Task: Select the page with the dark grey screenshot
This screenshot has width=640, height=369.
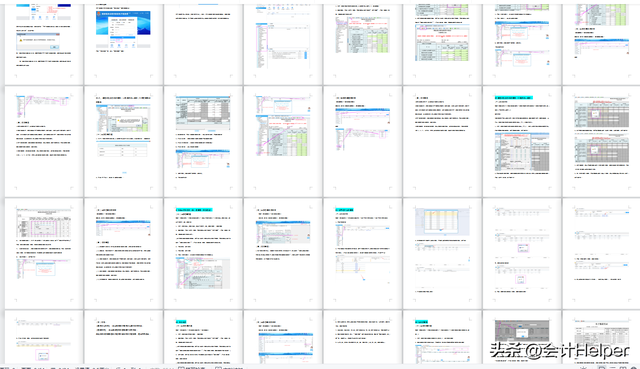Action: click(522, 337)
